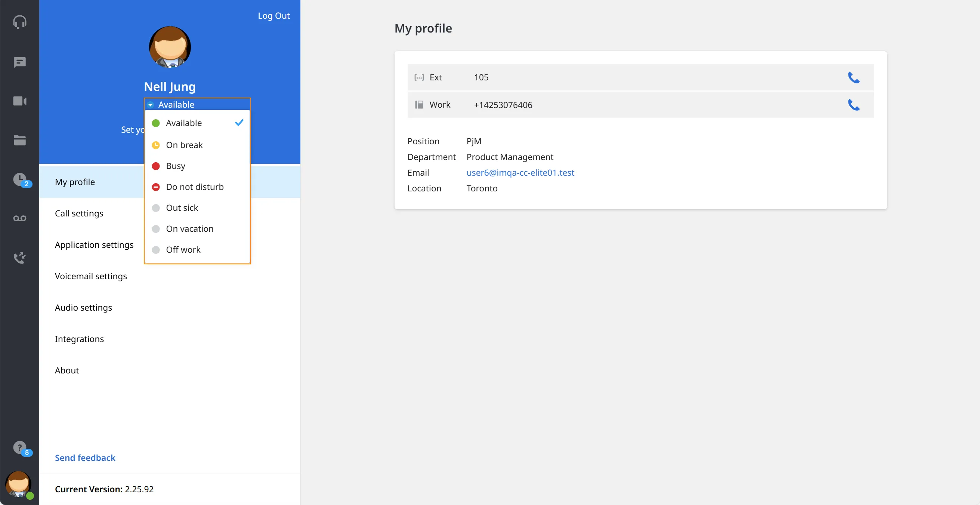
Task: Open the headset phone icon in sidebar
Action: click(x=19, y=22)
